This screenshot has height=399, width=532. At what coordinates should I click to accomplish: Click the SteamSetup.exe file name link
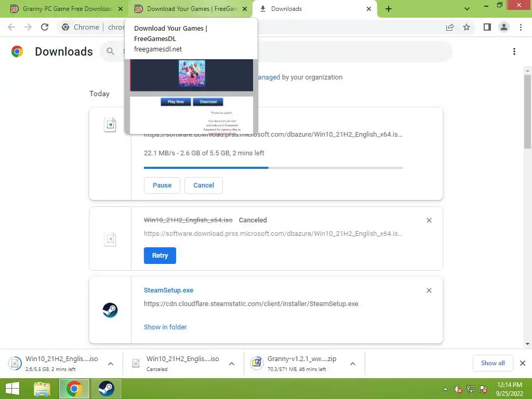(x=169, y=290)
